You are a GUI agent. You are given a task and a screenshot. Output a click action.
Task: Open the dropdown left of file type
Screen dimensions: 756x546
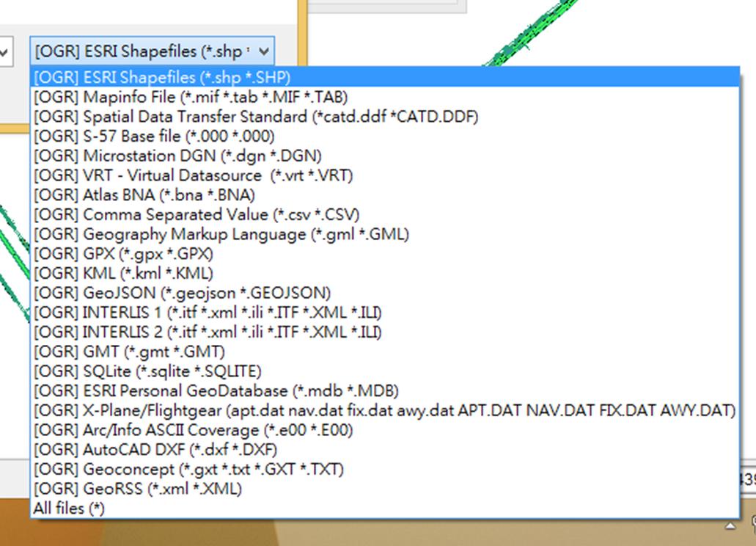[x=4, y=51]
